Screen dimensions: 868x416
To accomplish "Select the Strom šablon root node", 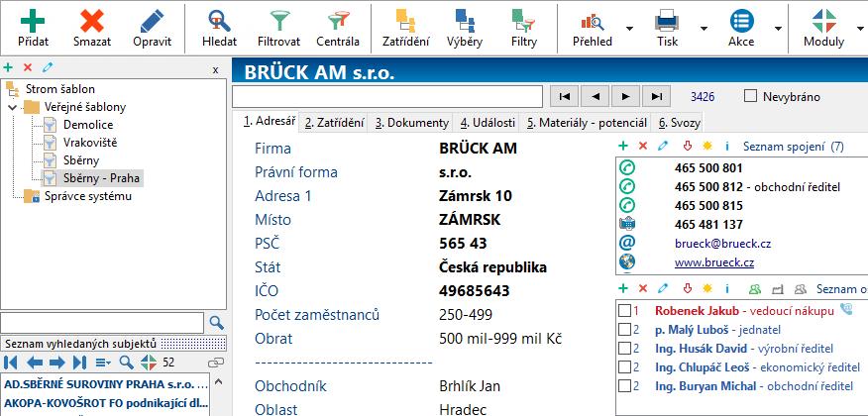I will pos(59,88).
